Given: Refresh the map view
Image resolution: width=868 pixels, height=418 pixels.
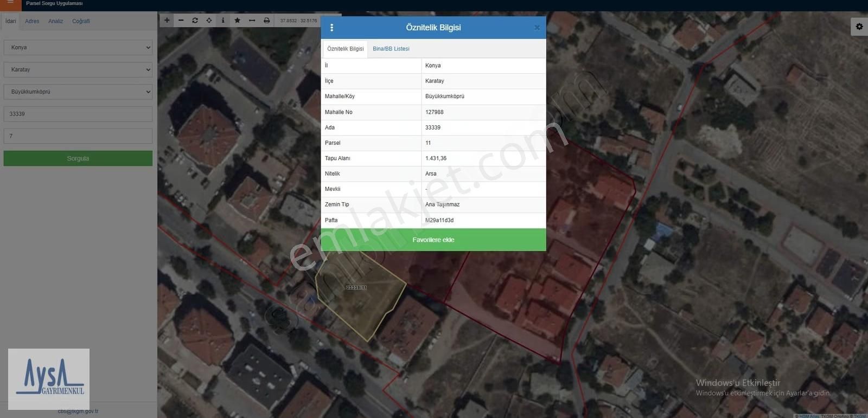Looking at the screenshot, I should (x=195, y=21).
